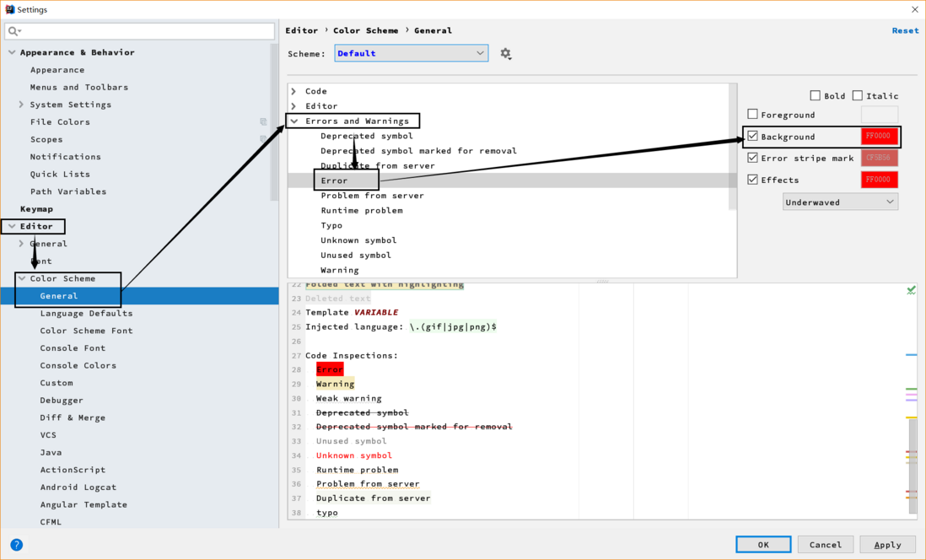Click the IntelliJ icon in title bar
Screen dimensions: 926x560
coord(9,9)
